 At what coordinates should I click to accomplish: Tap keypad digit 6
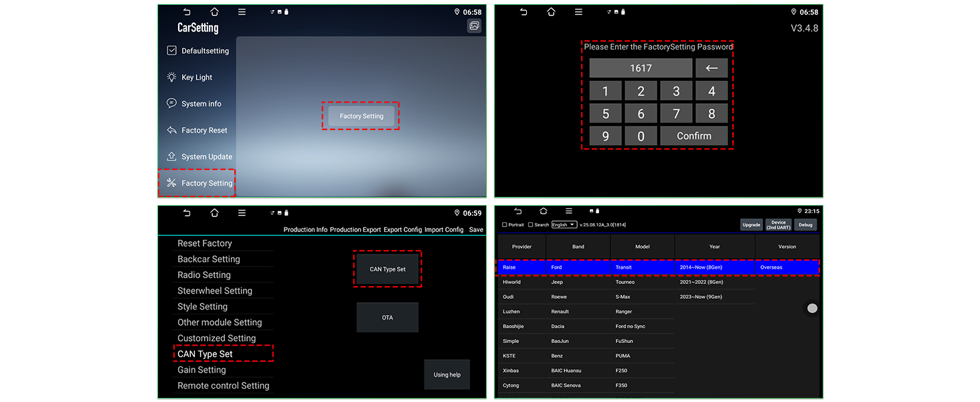pos(641,114)
